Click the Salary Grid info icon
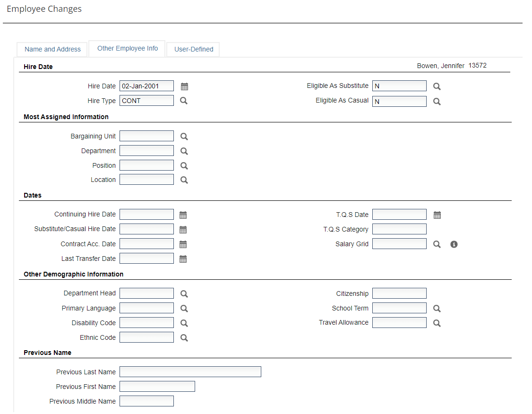 click(454, 244)
